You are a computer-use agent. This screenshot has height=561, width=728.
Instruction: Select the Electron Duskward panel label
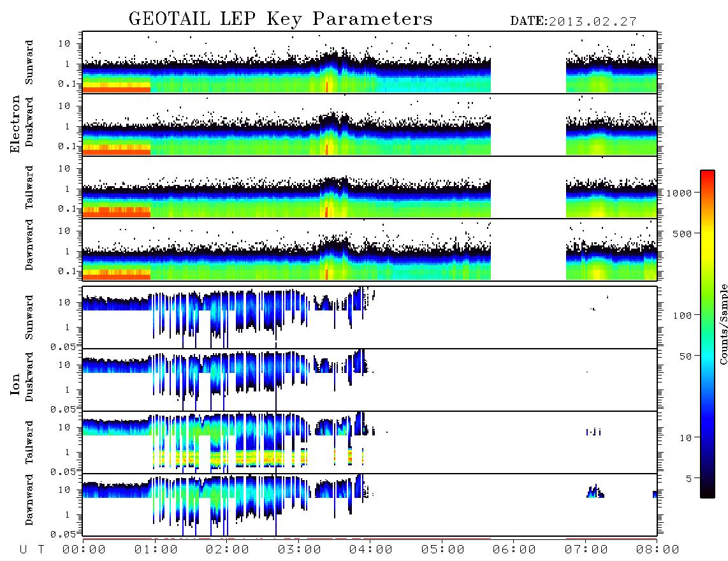pyautogui.click(x=29, y=122)
